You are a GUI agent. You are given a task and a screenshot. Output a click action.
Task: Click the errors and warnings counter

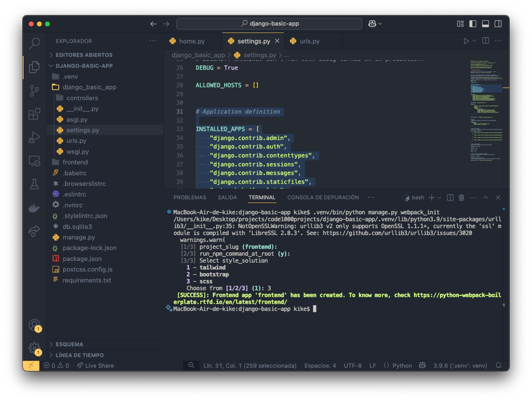(x=56, y=366)
